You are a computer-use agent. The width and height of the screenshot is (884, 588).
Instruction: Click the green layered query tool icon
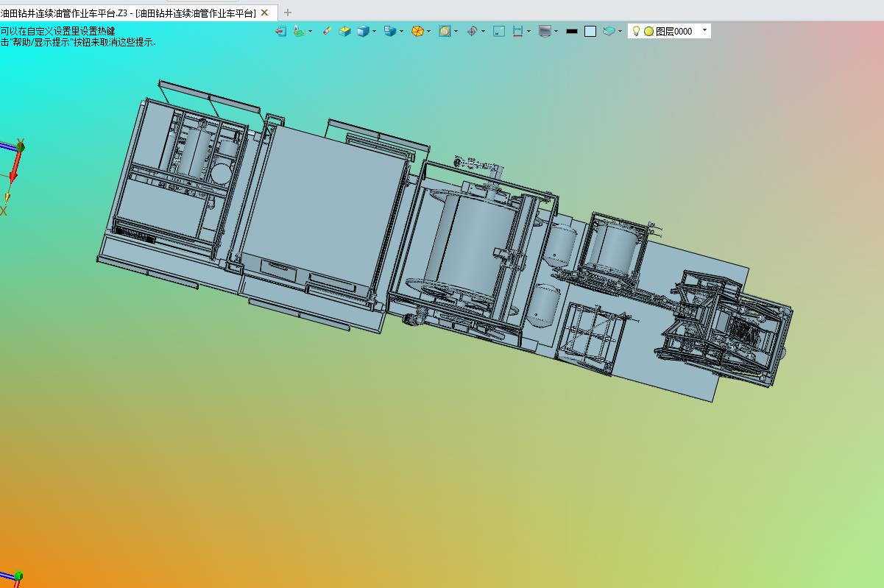click(299, 32)
